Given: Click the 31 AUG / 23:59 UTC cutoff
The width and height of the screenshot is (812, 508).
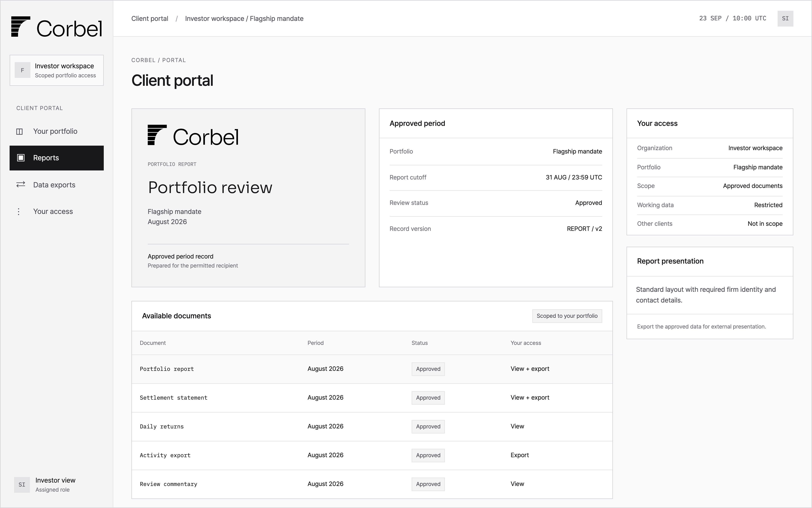Looking at the screenshot, I should click(574, 177).
